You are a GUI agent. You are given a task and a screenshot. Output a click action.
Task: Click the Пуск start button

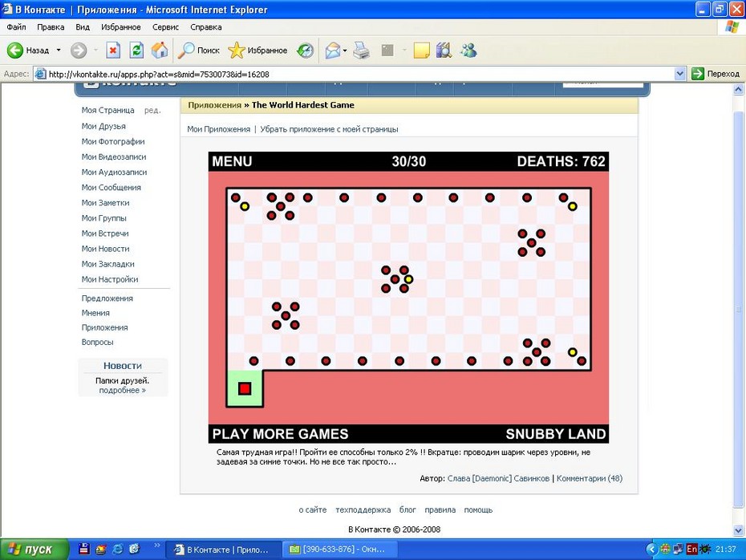[x=34, y=549]
